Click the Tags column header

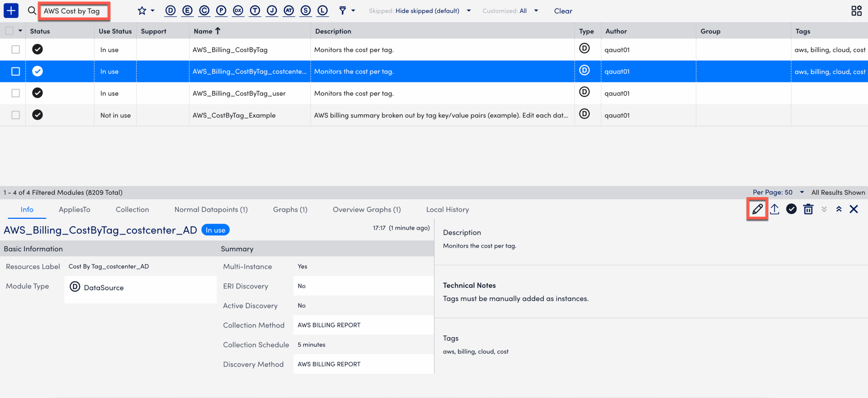(803, 31)
